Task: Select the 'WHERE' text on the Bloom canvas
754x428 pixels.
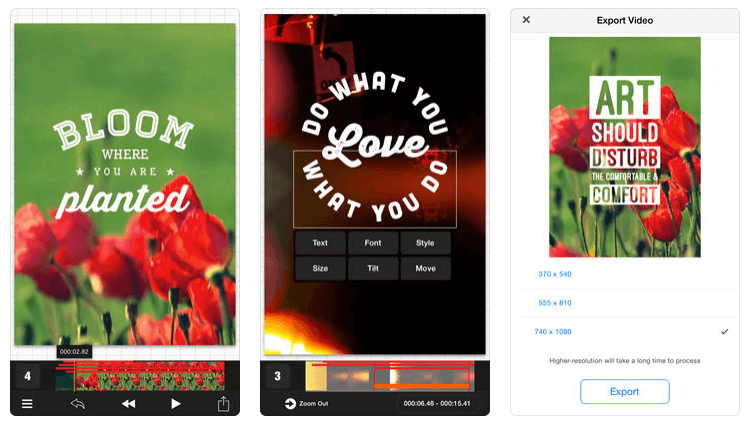Action: (x=125, y=154)
